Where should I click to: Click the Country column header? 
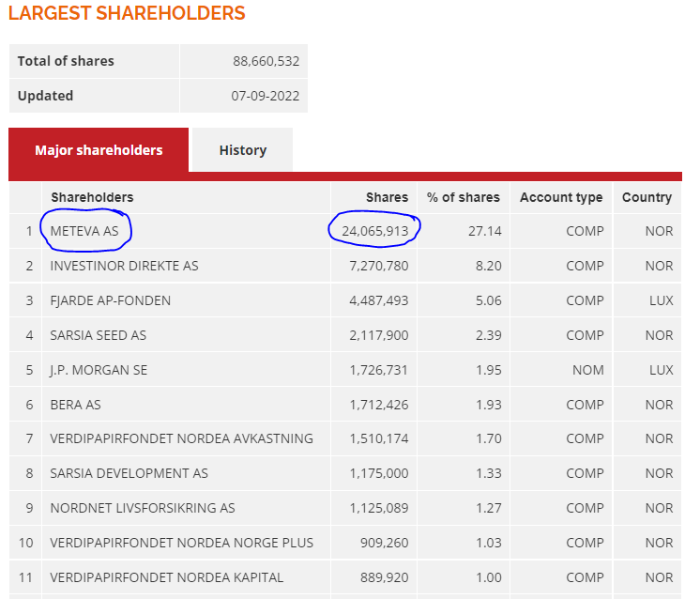tap(647, 197)
